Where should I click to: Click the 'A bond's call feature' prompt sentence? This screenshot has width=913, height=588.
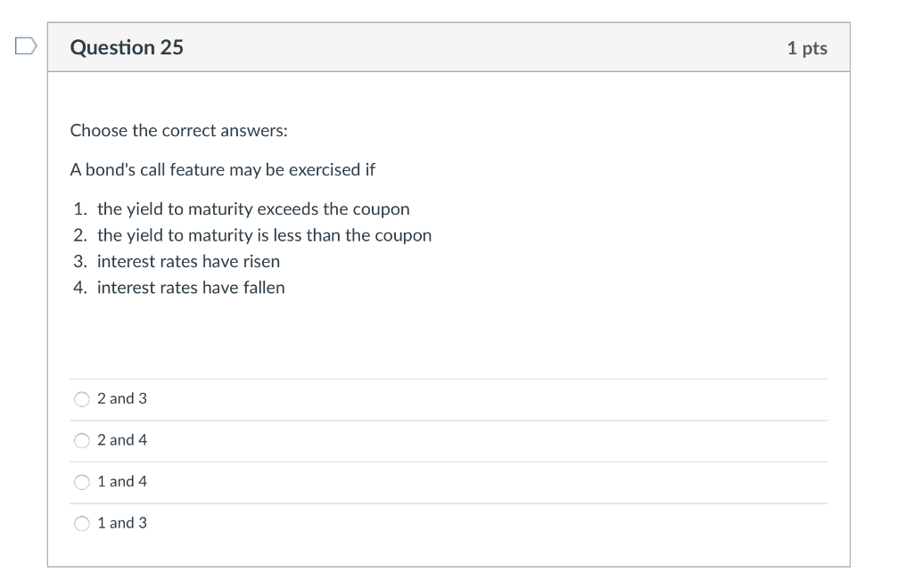pos(223,169)
